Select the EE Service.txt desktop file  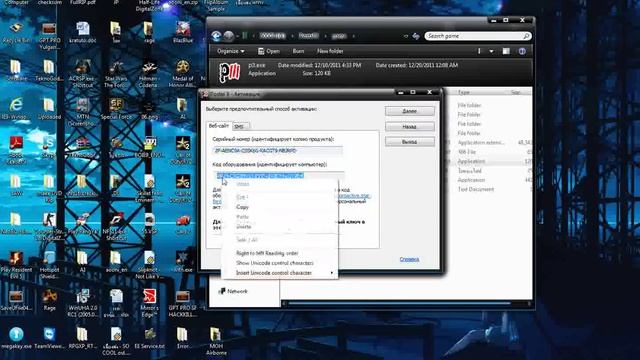pos(149,338)
